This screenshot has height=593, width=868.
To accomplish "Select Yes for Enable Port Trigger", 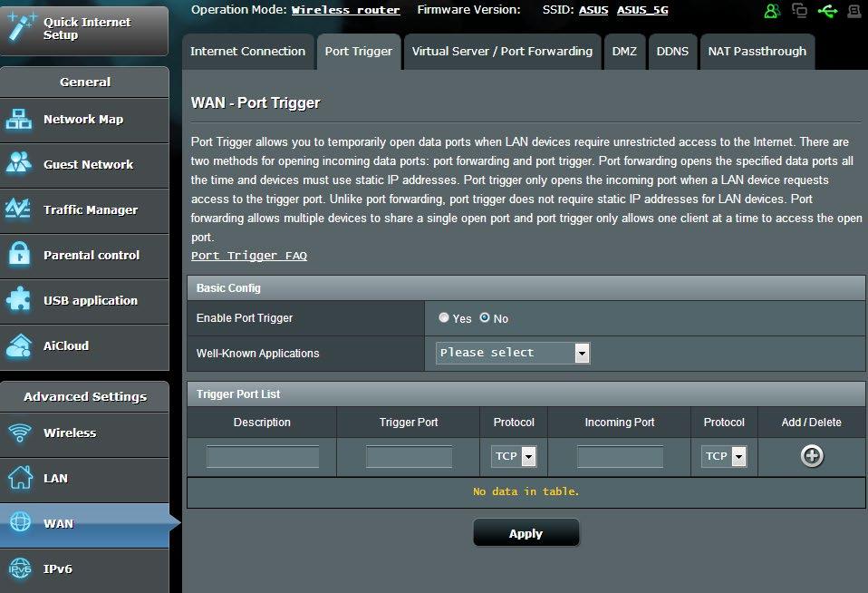I will tap(443, 317).
